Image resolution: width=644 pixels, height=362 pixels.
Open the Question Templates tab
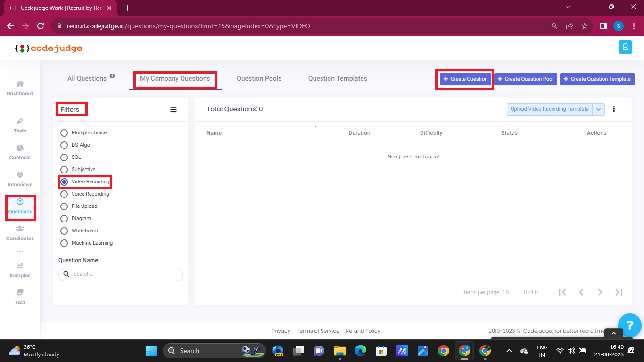point(337,78)
